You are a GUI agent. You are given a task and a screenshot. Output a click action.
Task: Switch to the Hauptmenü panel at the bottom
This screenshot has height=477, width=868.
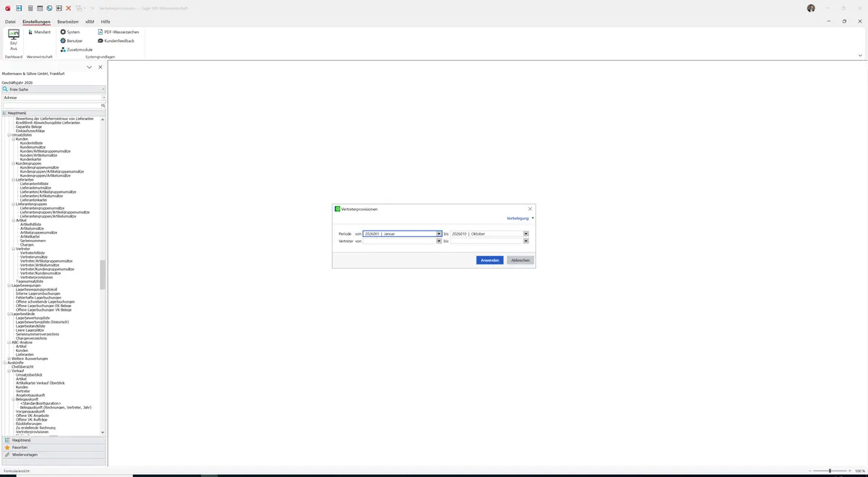point(54,440)
